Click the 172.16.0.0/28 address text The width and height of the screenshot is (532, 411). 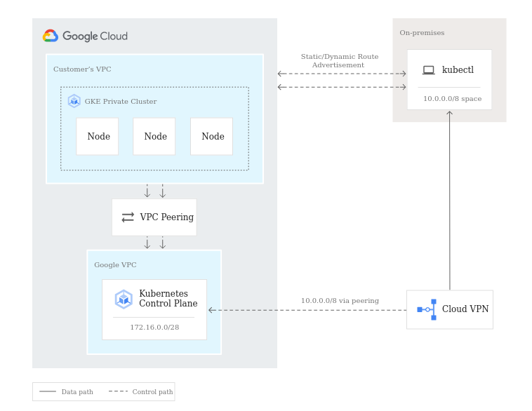(x=154, y=328)
